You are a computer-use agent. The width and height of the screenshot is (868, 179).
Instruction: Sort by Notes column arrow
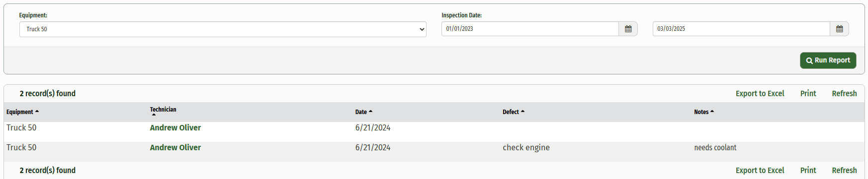712,112
